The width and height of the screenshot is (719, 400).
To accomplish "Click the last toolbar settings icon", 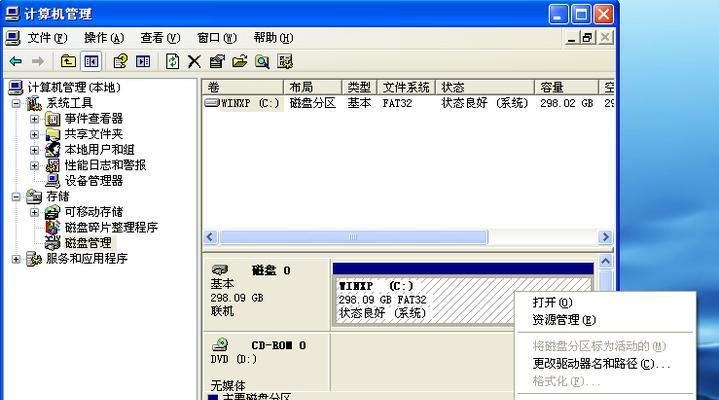I will click(x=285, y=61).
